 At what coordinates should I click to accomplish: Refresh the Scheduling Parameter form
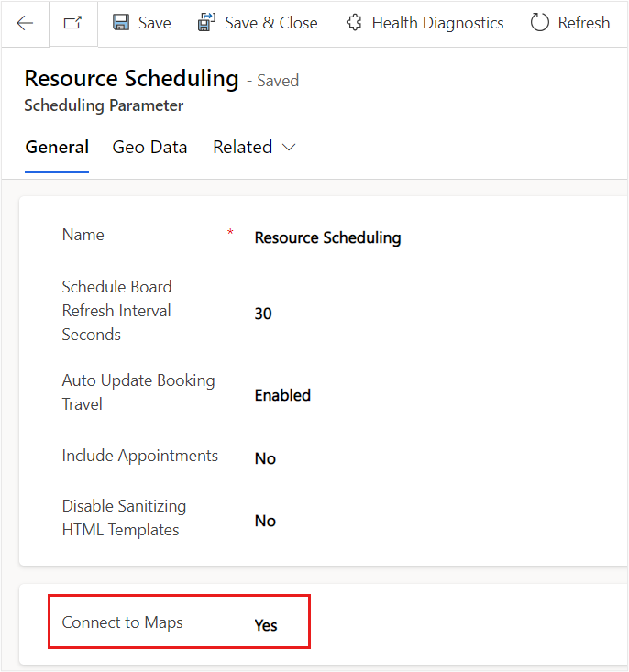(569, 23)
